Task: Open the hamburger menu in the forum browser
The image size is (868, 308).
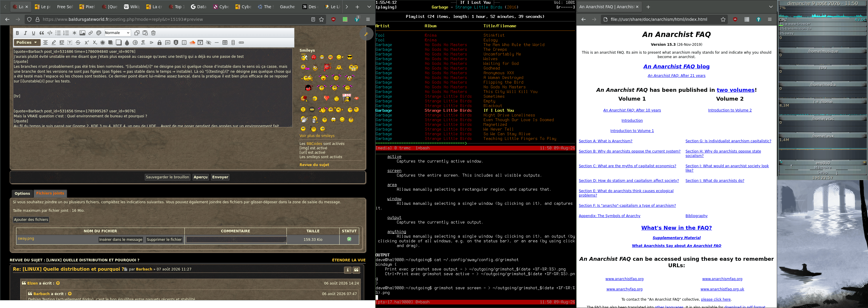Action: point(368,20)
